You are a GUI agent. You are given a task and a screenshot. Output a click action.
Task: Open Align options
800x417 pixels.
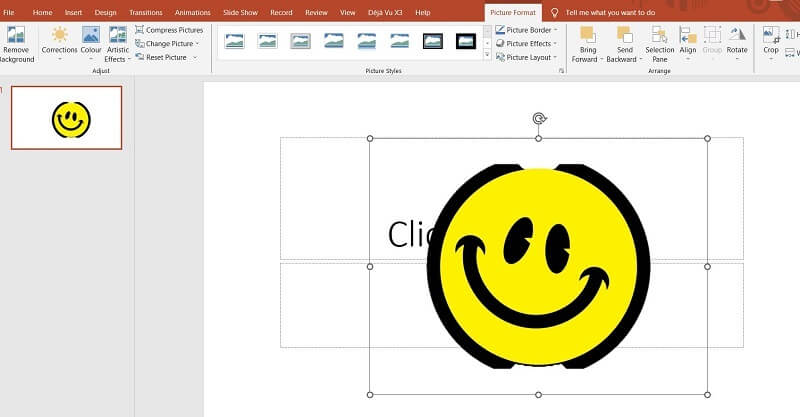click(688, 44)
